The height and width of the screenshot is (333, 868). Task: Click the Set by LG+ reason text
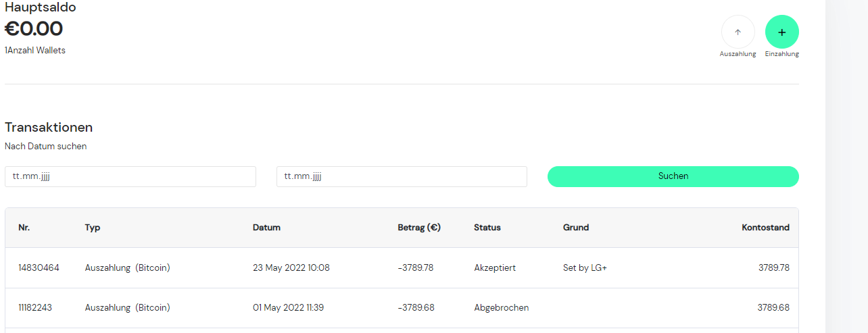(585, 267)
